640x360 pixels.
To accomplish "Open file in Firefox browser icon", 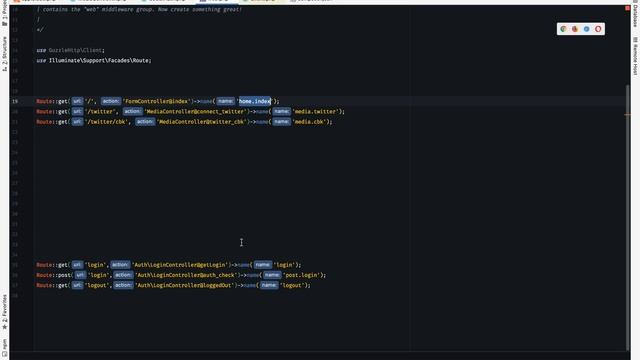I will 575,29.
